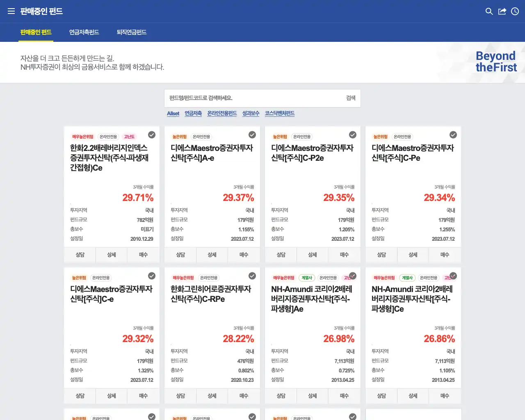Click 상세 on 디에스Maestro C-P2e card

pyautogui.click(x=313, y=255)
